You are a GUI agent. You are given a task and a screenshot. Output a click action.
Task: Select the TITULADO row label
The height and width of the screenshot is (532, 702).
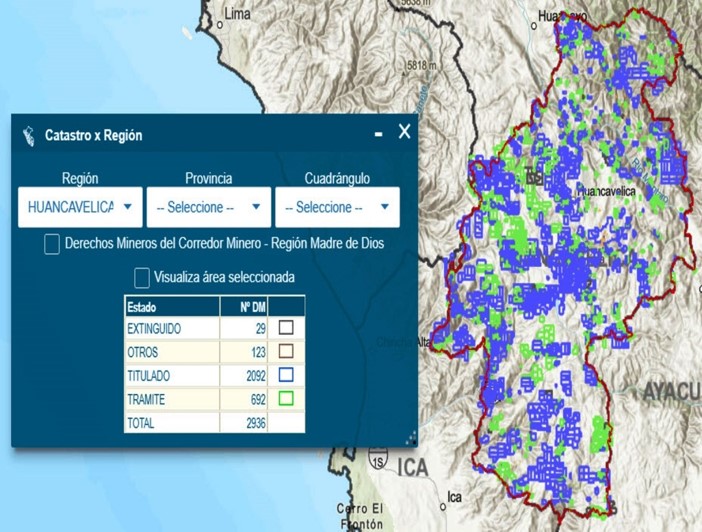click(149, 376)
